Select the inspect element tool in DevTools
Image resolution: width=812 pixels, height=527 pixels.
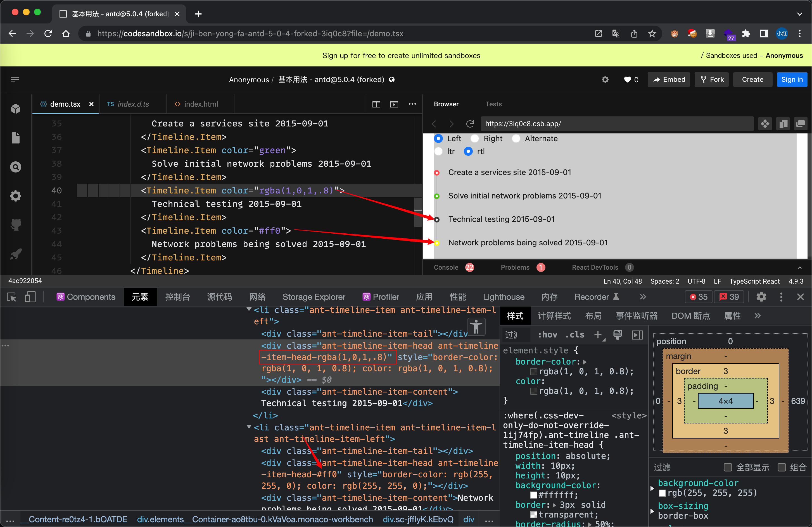(x=11, y=298)
